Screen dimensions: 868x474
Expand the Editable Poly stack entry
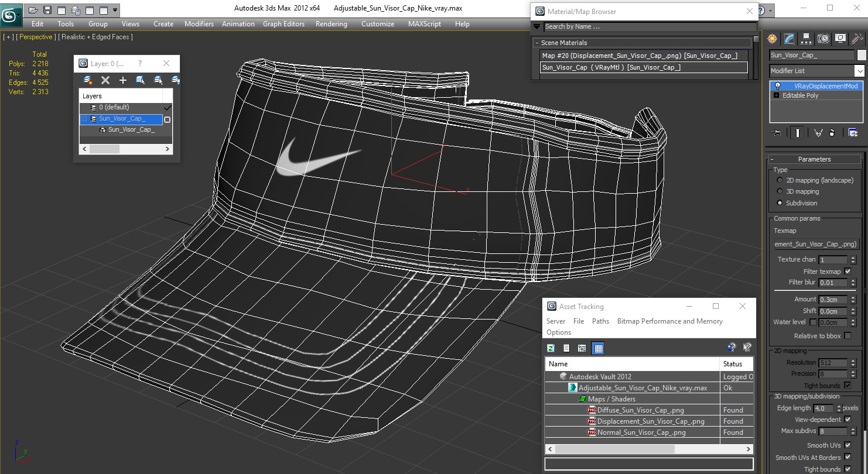777,95
